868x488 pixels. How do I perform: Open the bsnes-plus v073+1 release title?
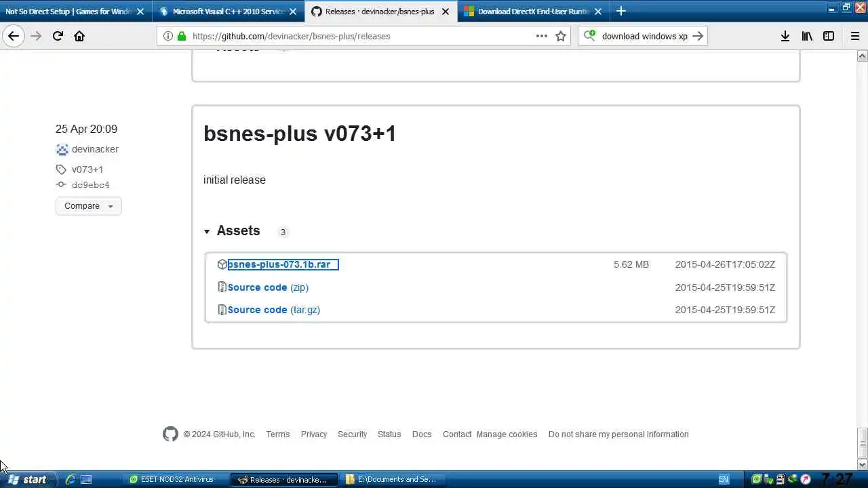coord(300,134)
